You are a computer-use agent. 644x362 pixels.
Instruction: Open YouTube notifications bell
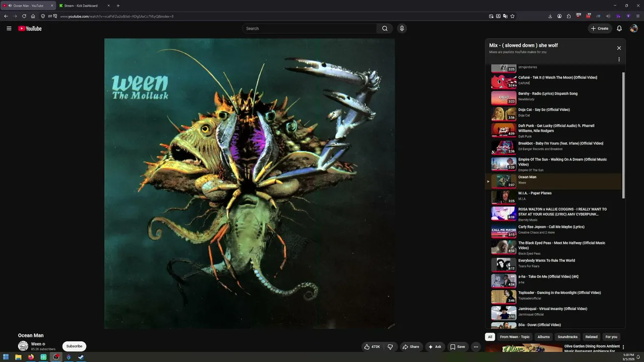(619, 29)
